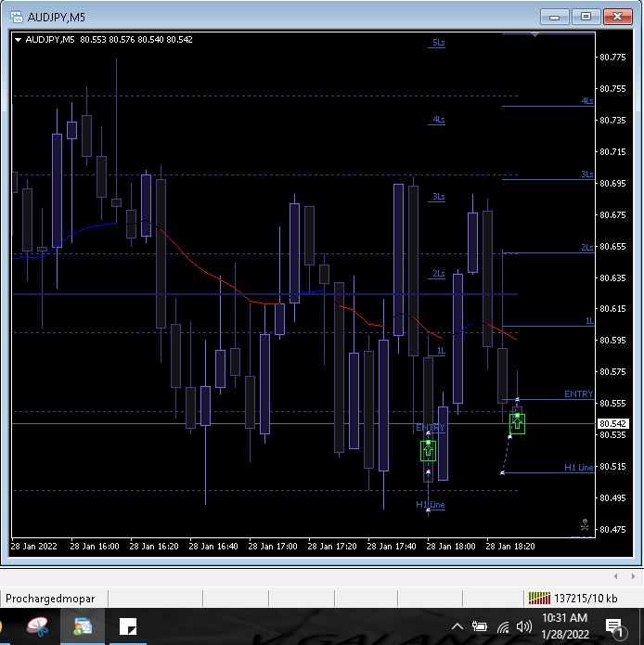Open the AUDJPY chart window title icon
The width and height of the screenshot is (644, 645).
point(12,16)
